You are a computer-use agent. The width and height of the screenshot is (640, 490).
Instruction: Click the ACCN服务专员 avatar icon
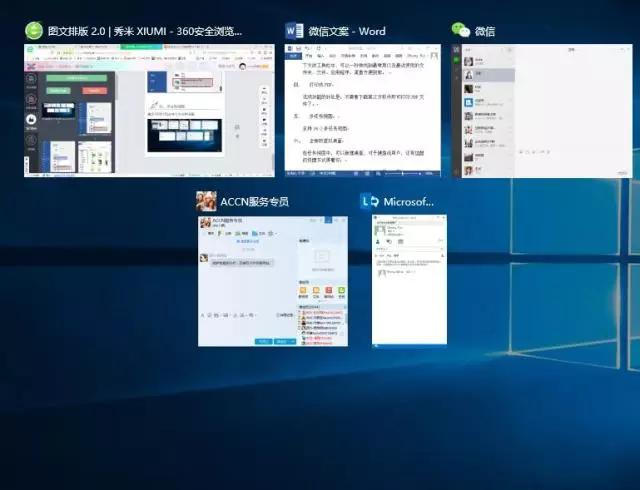pos(207,201)
